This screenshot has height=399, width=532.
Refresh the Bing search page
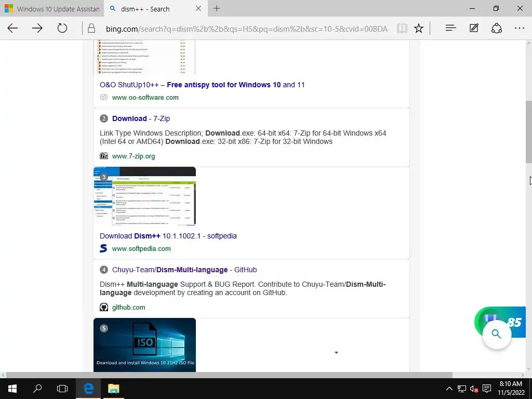pos(62,28)
